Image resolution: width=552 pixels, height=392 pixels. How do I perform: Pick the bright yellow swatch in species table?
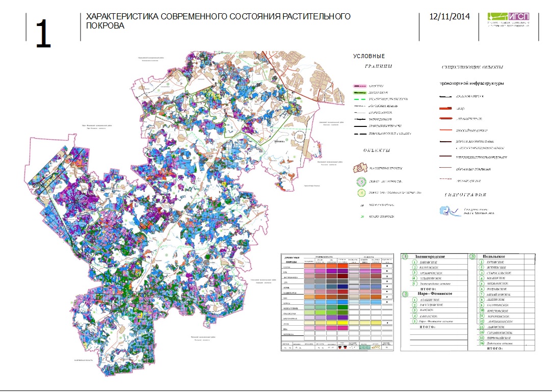tap(343, 323)
